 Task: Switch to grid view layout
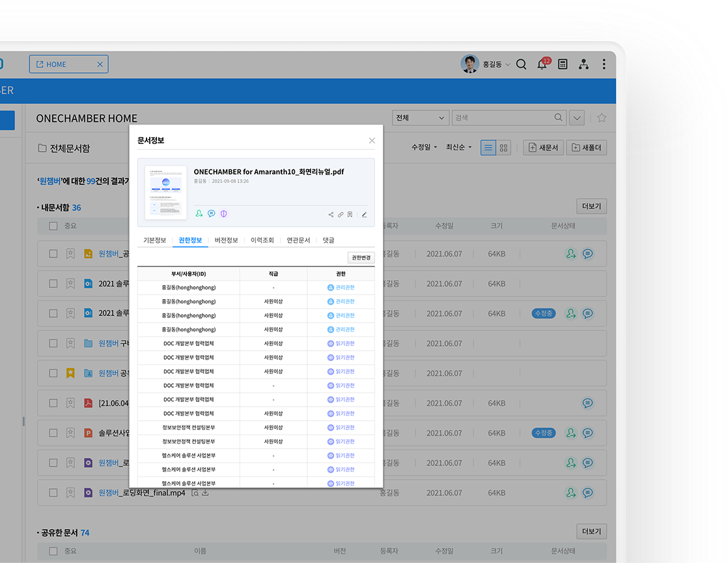point(503,148)
